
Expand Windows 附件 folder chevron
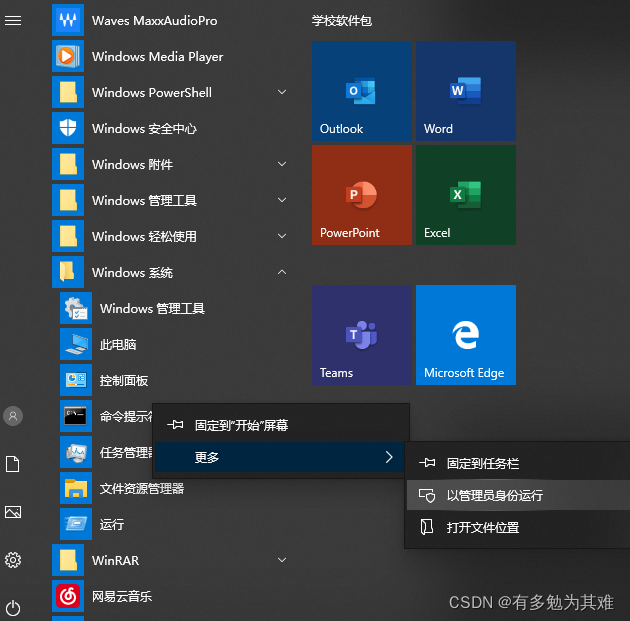[282, 164]
